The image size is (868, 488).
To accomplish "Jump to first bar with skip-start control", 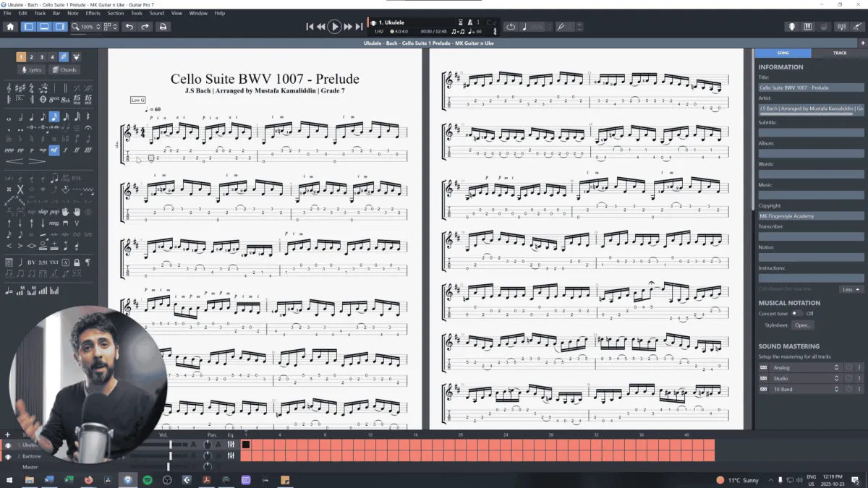I will [x=310, y=27].
